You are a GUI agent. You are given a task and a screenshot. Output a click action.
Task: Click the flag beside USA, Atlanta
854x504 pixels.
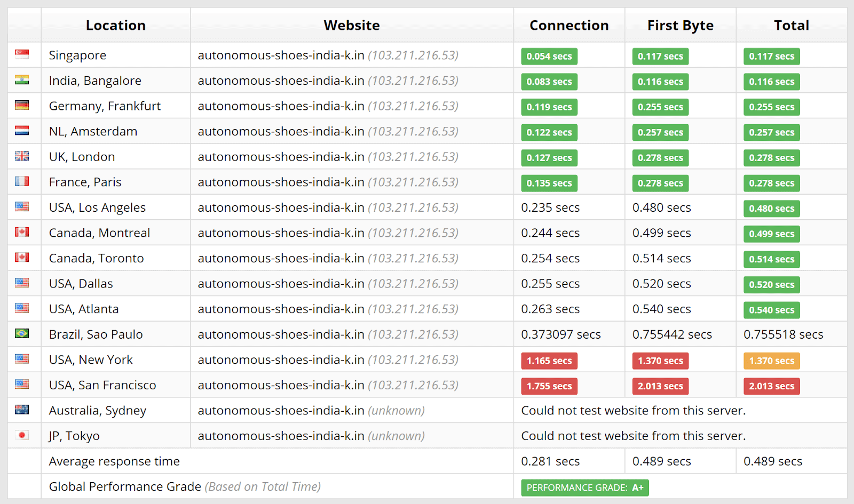22,308
